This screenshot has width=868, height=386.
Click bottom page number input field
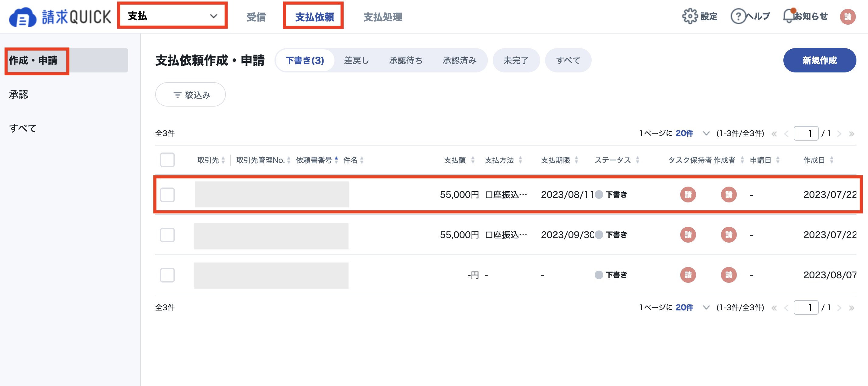(x=806, y=307)
